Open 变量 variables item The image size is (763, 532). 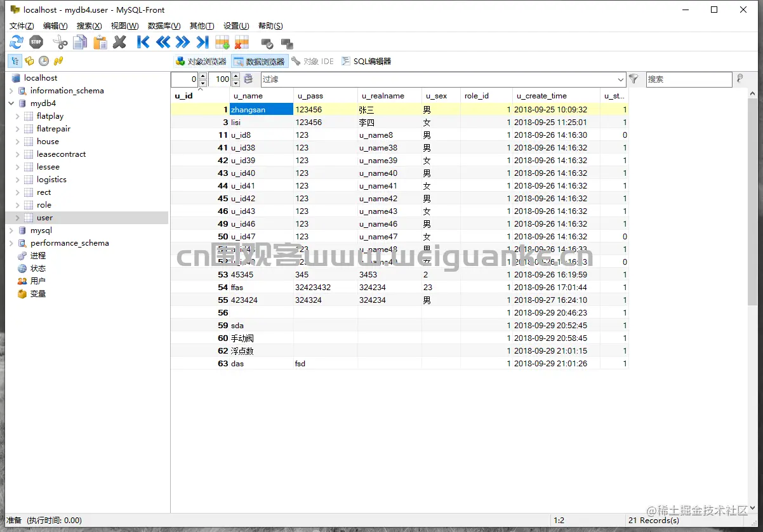pos(38,294)
